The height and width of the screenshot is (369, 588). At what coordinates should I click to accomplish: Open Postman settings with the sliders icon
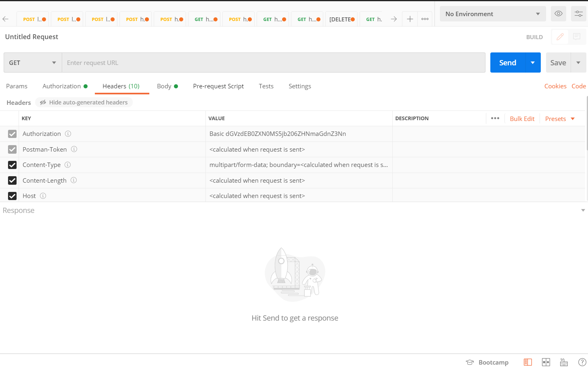pyautogui.click(x=578, y=13)
